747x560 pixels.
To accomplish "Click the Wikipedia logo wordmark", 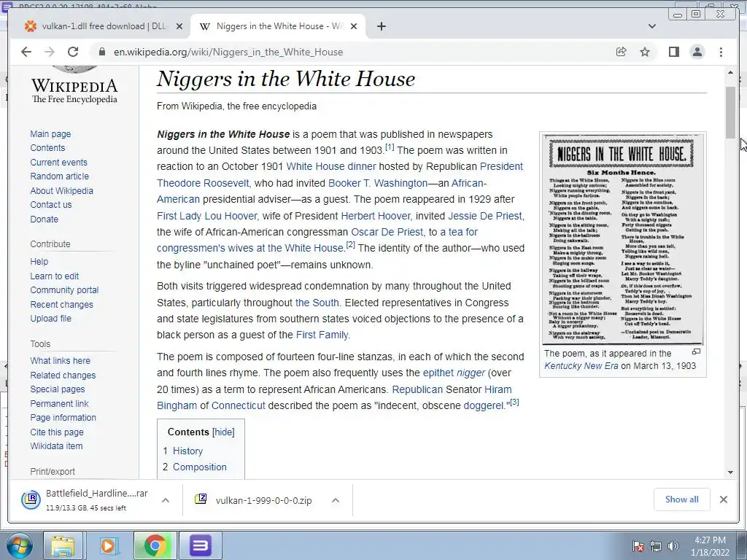I will point(74,90).
